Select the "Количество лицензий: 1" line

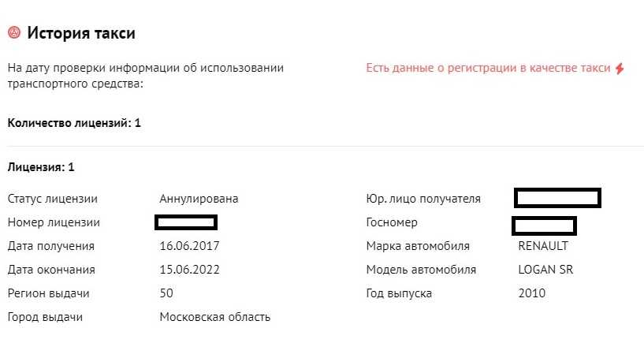coord(75,123)
